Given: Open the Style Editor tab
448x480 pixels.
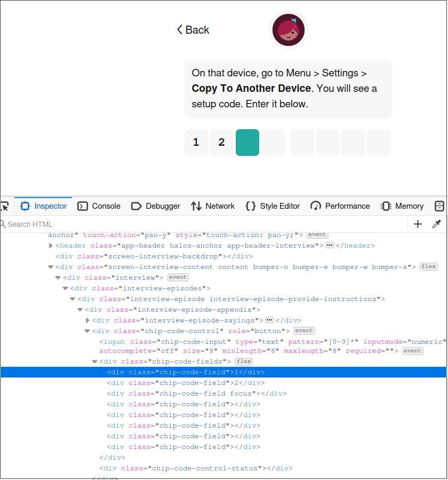Looking at the screenshot, I should point(273,206).
